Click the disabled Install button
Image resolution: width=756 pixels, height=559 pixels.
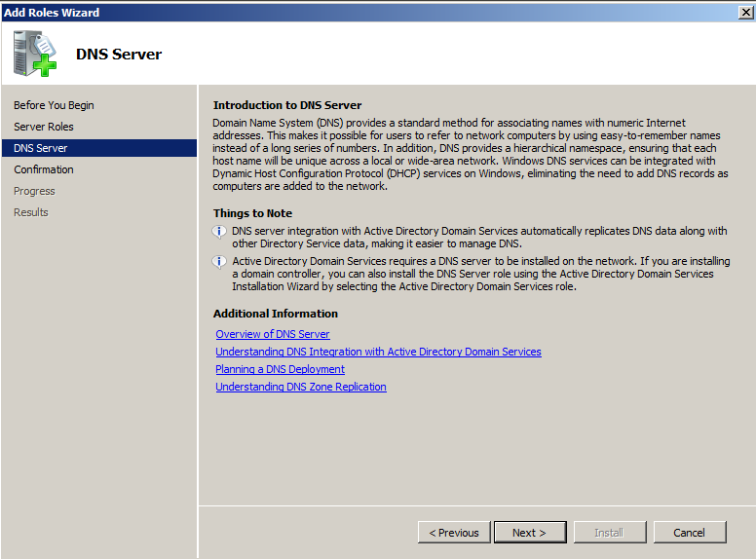610,532
